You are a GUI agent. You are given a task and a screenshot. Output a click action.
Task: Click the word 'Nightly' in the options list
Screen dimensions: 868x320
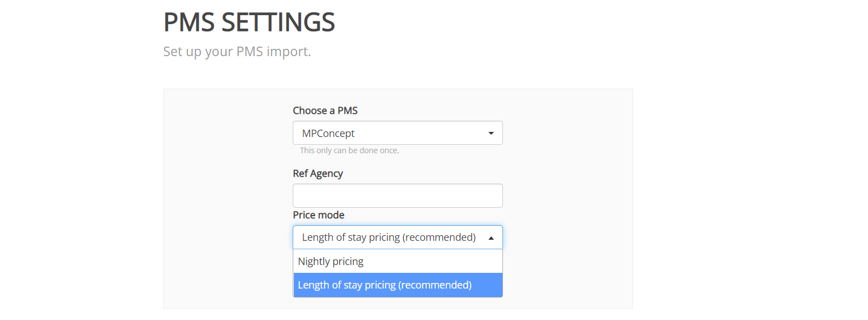coord(315,262)
